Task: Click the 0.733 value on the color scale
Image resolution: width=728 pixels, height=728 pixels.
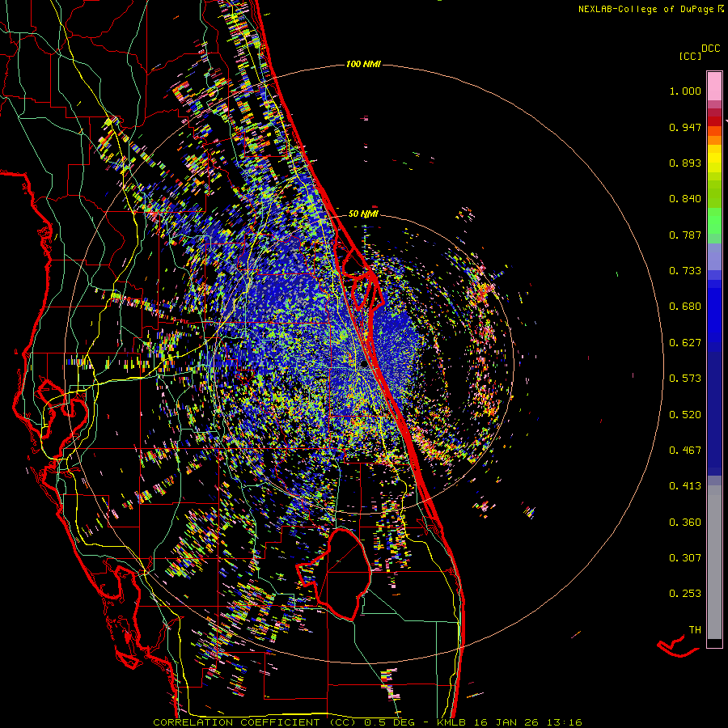Action: pyautogui.click(x=685, y=271)
